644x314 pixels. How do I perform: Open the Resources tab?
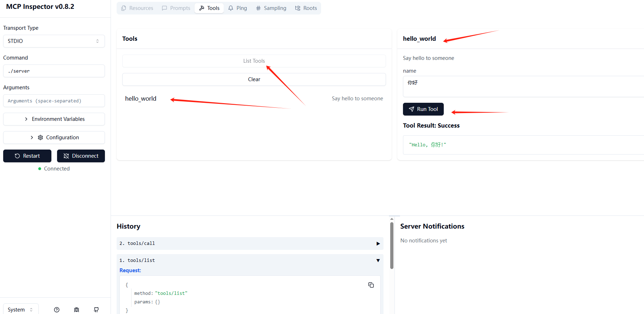pyautogui.click(x=137, y=8)
